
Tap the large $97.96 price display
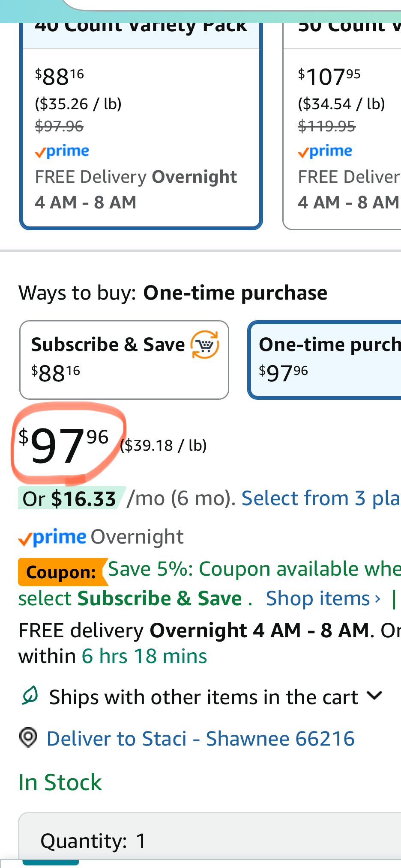coord(64,445)
